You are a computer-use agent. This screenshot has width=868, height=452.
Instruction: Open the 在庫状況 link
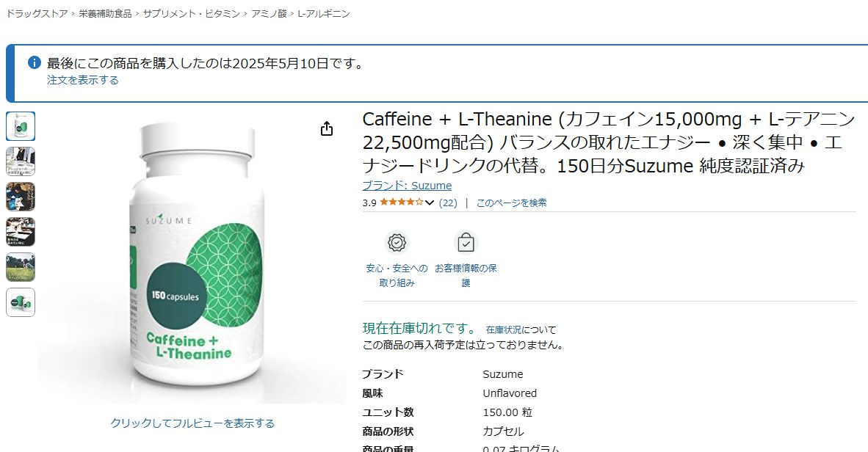[x=504, y=329]
